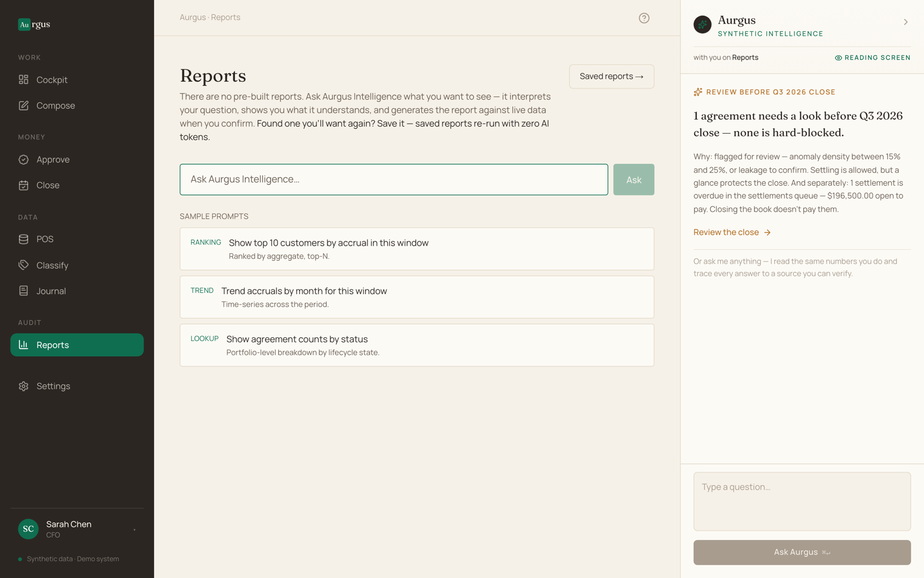Click the LOOKUP tag label
Viewport: 924px width, 578px height.
(204, 339)
